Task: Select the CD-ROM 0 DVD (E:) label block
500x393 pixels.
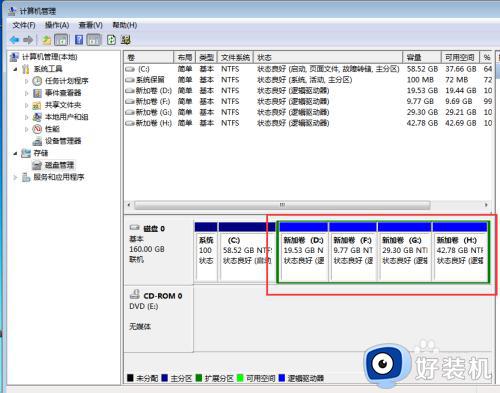Action: click(x=159, y=319)
